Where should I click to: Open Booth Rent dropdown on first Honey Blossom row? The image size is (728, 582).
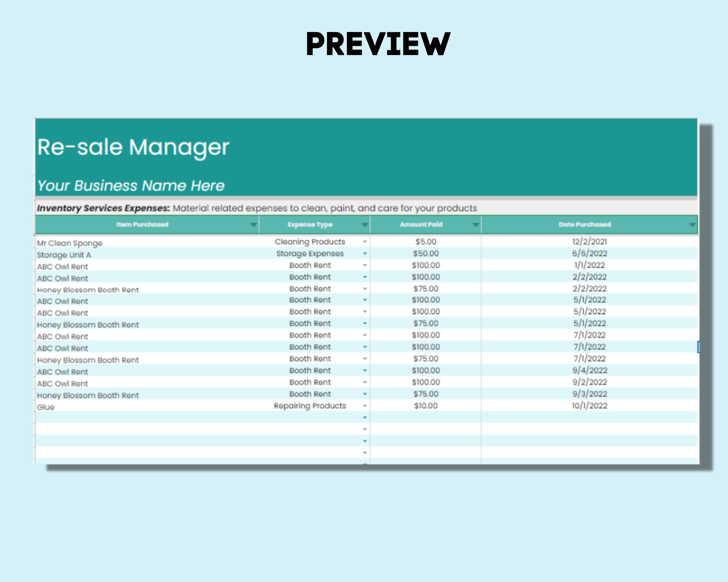point(364,289)
